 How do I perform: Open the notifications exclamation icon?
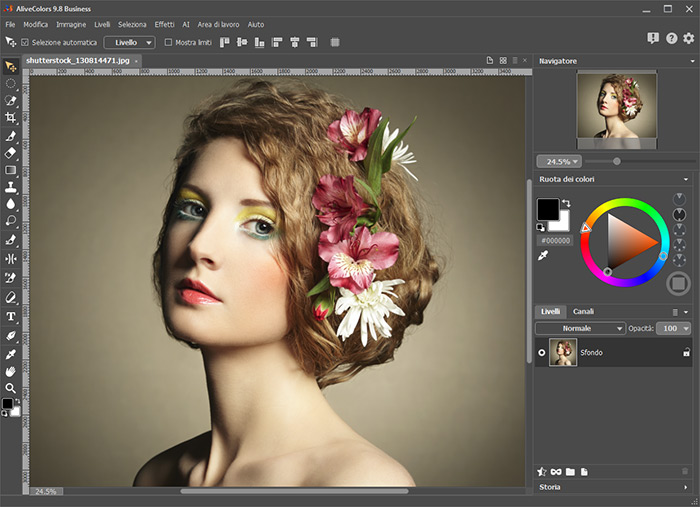tap(653, 38)
